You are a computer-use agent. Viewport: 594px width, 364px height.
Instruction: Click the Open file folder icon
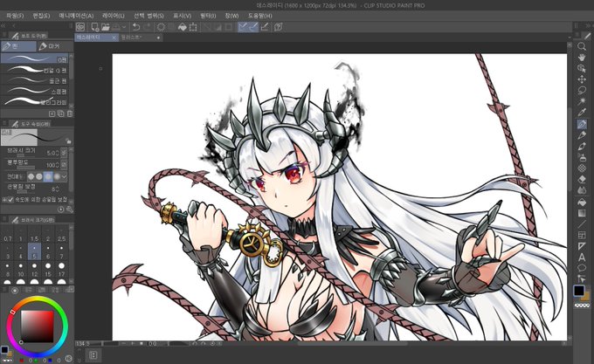point(105,27)
